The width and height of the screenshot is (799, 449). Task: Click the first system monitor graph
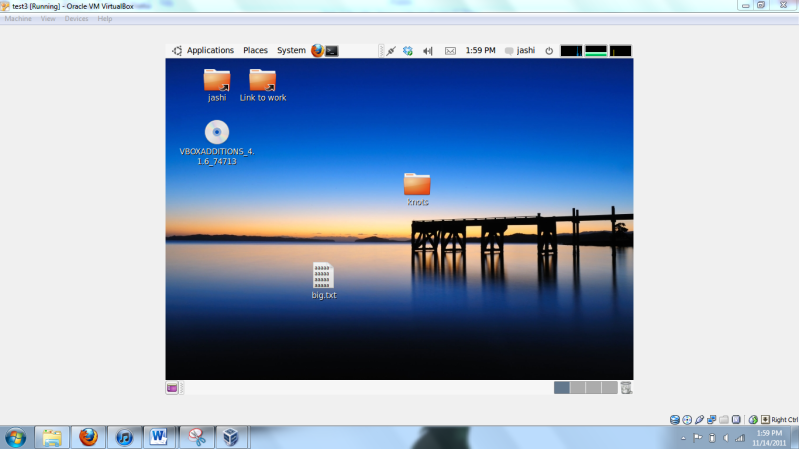(x=571, y=50)
